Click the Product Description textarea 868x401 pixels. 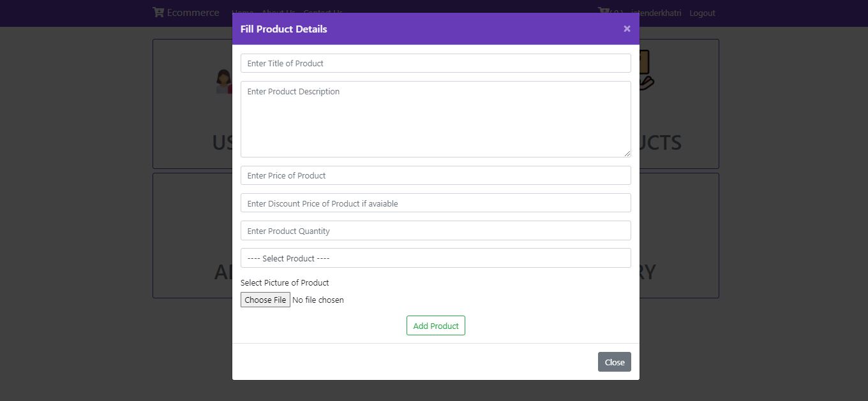[x=436, y=118]
